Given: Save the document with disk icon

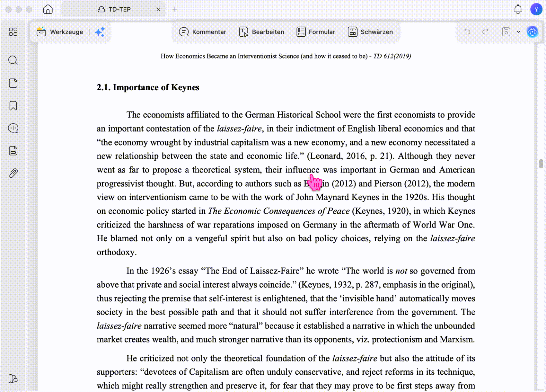Looking at the screenshot, I should (x=506, y=31).
